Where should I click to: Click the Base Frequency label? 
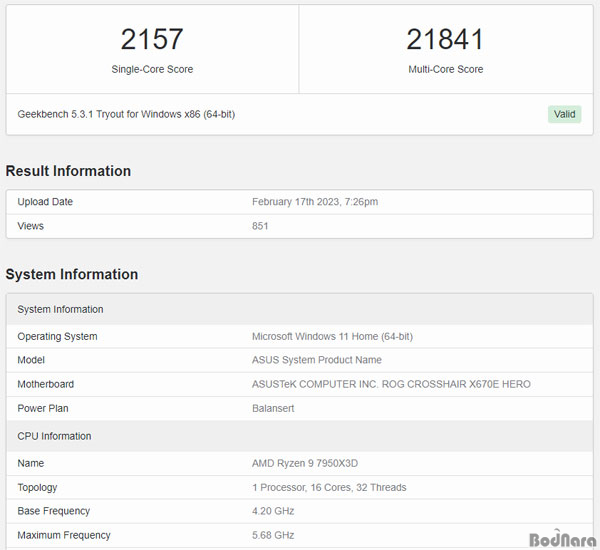(x=54, y=511)
